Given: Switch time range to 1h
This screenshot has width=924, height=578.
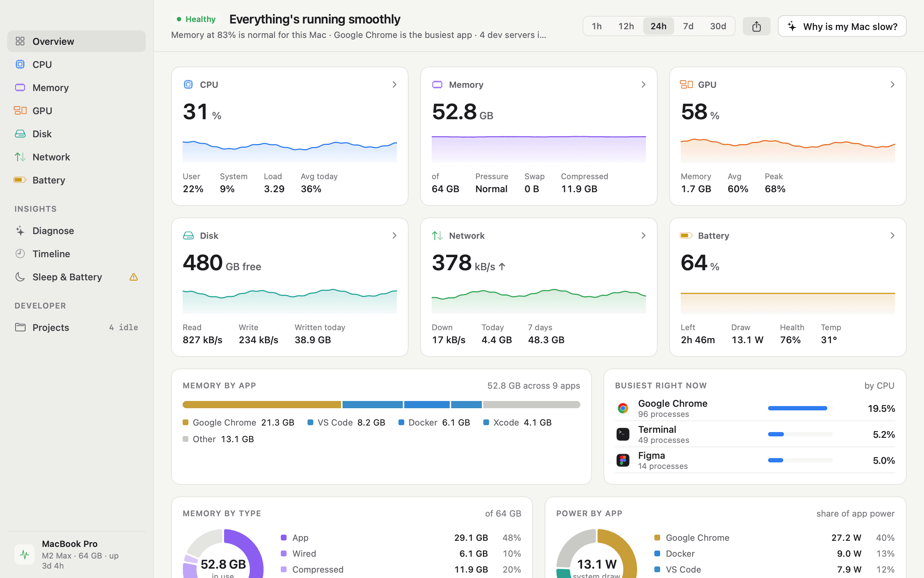Looking at the screenshot, I should point(597,26).
